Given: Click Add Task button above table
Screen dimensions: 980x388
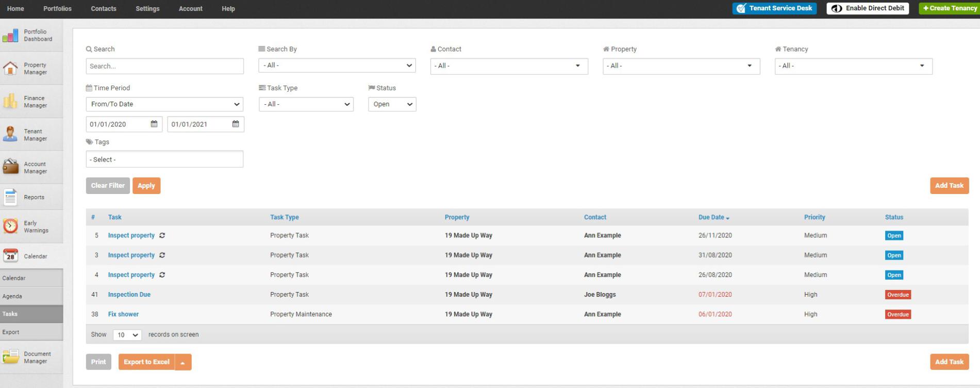Looking at the screenshot, I should pyautogui.click(x=950, y=186).
